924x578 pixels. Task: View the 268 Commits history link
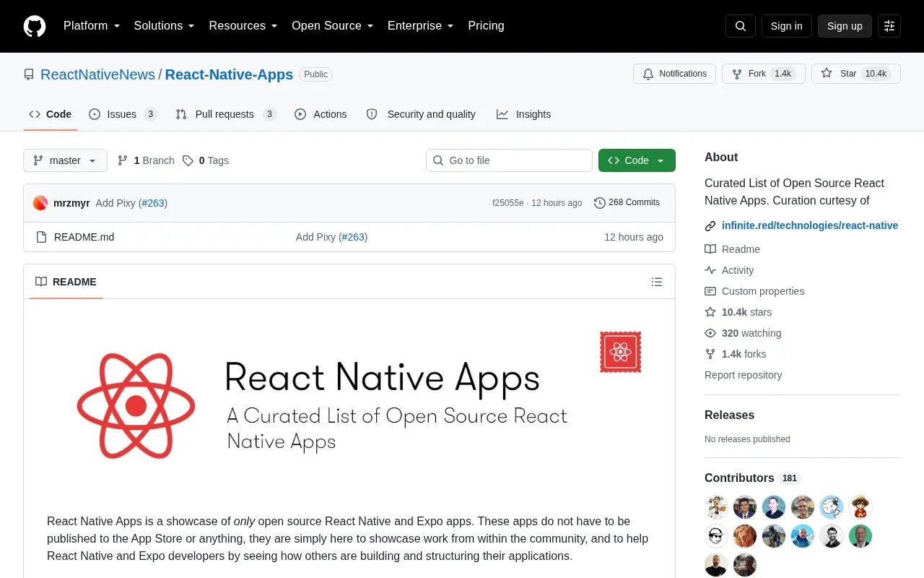[627, 203]
